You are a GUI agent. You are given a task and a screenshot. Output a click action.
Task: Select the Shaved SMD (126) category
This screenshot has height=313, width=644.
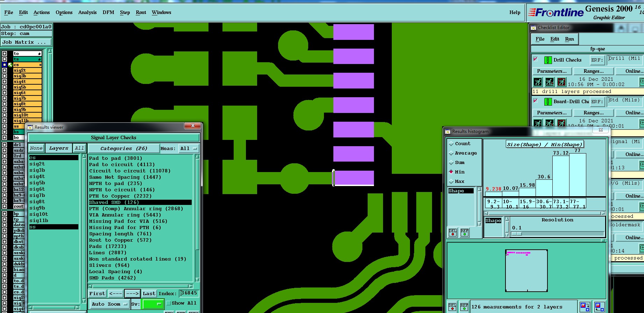pyautogui.click(x=140, y=202)
